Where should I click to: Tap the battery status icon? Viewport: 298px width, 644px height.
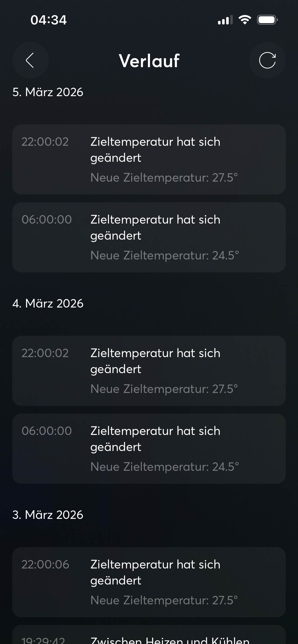pos(267,20)
